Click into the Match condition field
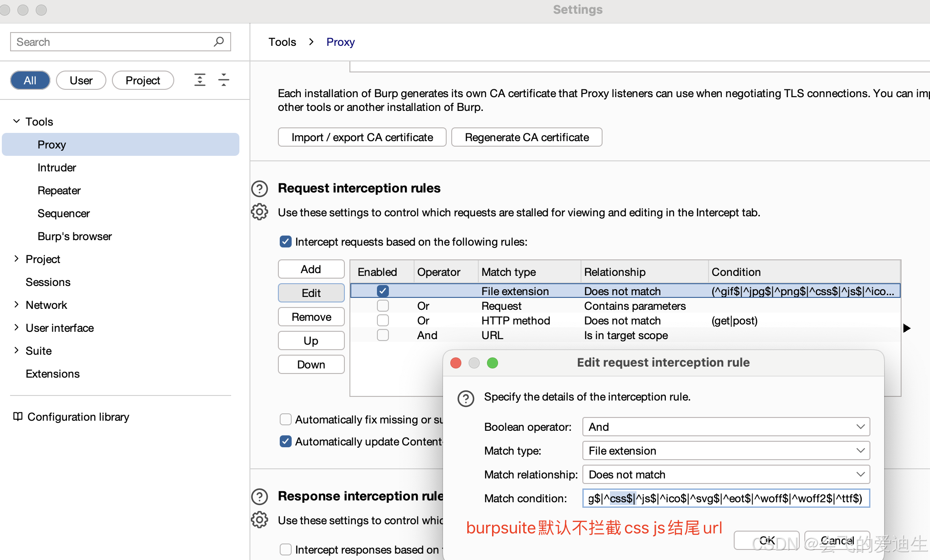Viewport: 930px width, 560px height. coord(726,498)
